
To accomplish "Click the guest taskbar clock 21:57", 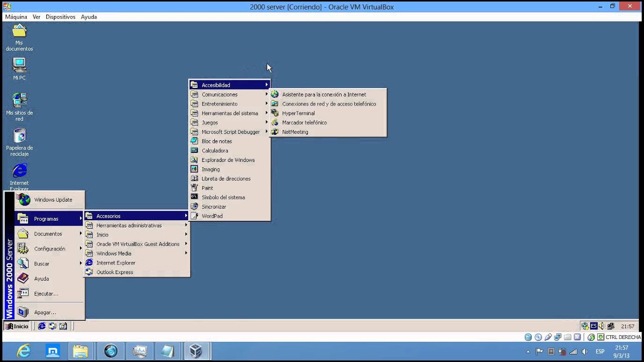I will [627, 326].
